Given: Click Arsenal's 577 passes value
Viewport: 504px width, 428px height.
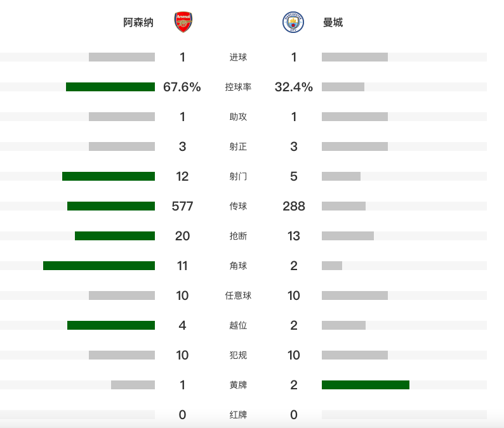Looking at the screenshot, I should click(x=182, y=206).
